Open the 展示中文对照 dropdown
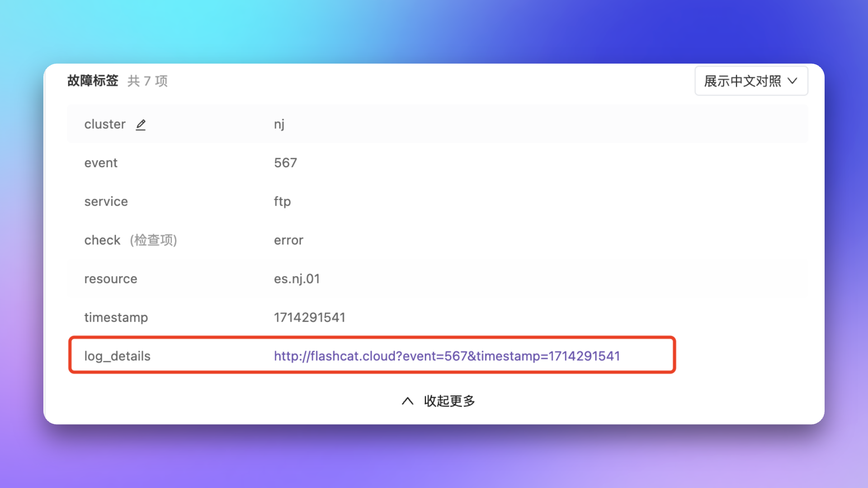The image size is (868, 488). pyautogui.click(x=751, y=81)
